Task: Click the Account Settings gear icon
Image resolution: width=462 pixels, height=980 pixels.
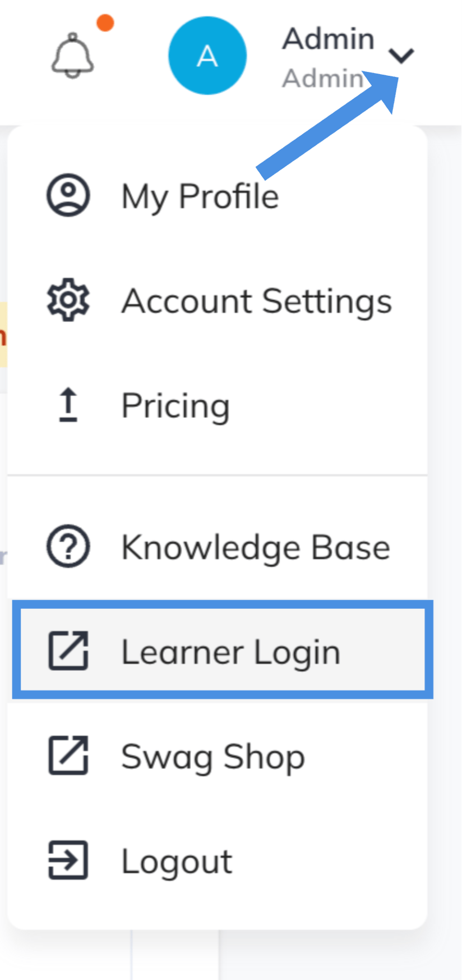Action: tap(68, 300)
